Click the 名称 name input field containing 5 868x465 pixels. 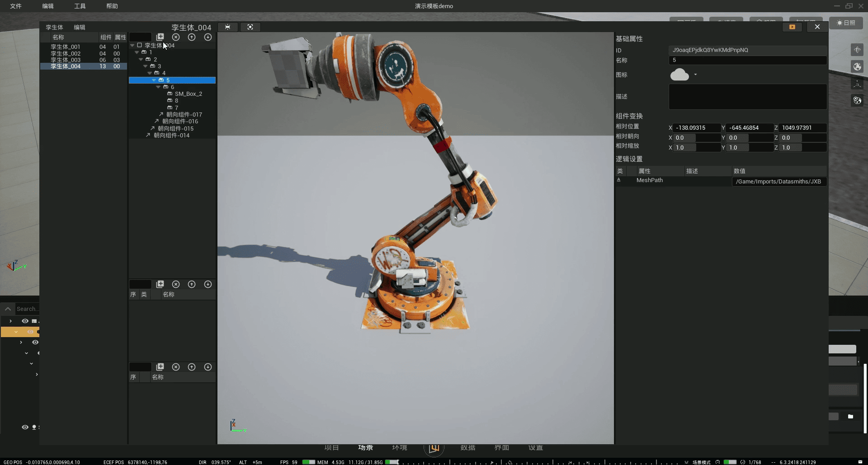click(x=747, y=60)
